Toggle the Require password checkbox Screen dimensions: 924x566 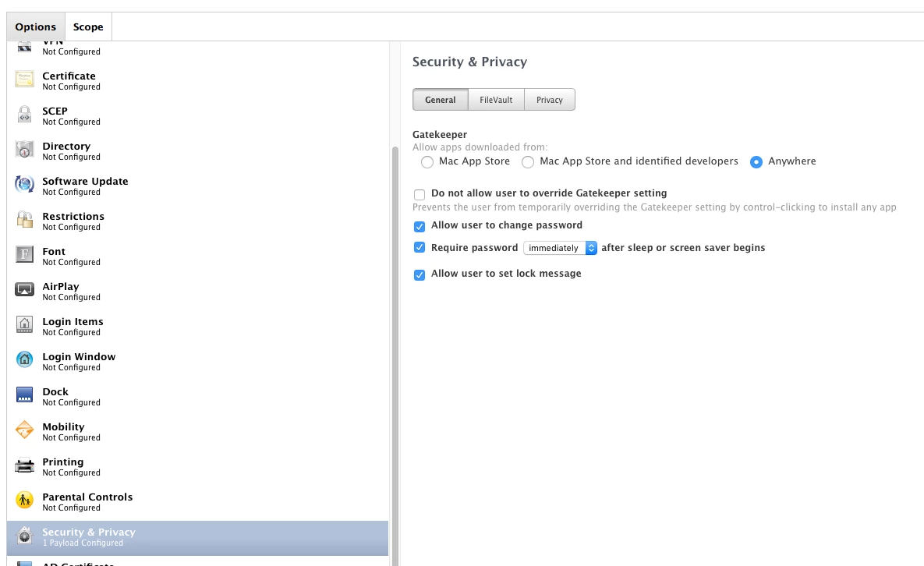pos(420,247)
